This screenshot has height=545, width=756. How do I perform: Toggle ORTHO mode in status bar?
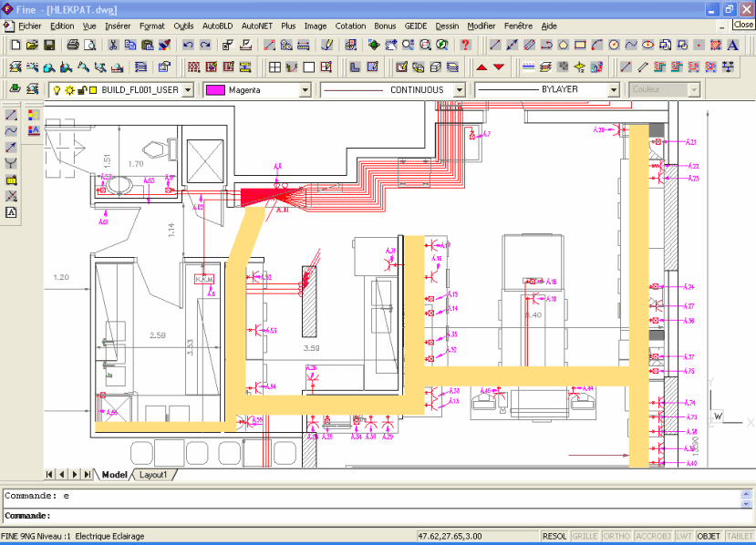(616, 537)
